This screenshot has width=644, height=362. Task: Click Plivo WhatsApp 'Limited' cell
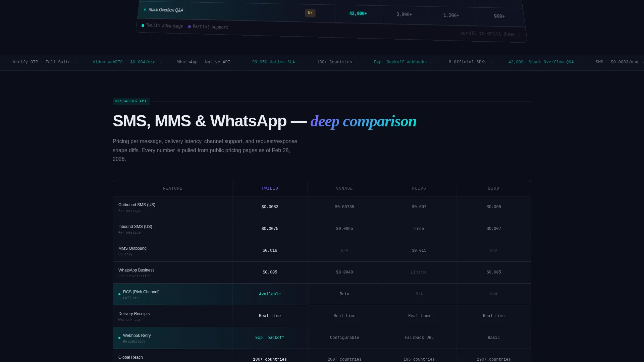tap(419, 272)
